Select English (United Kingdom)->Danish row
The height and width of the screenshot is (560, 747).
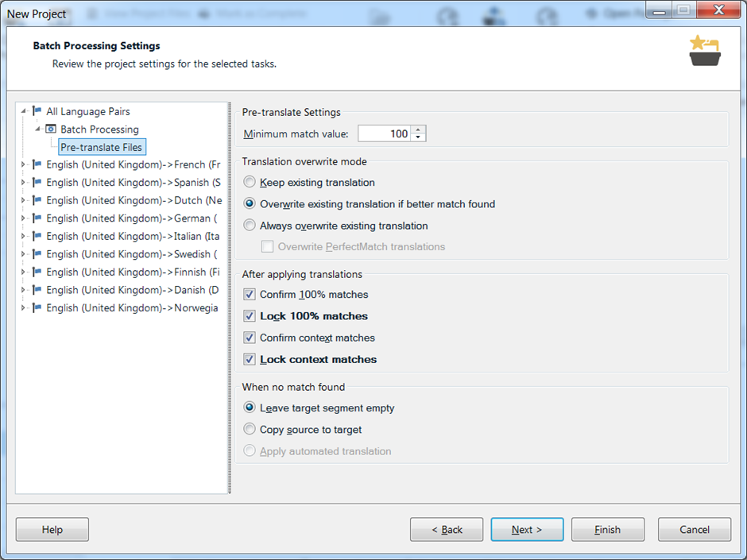click(x=133, y=290)
